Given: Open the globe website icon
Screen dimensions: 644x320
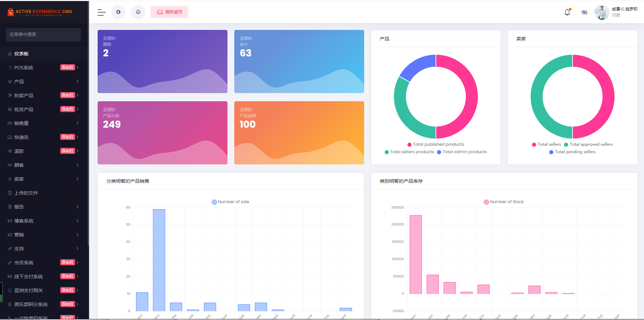Looking at the screenshot, I should point(118,12).
